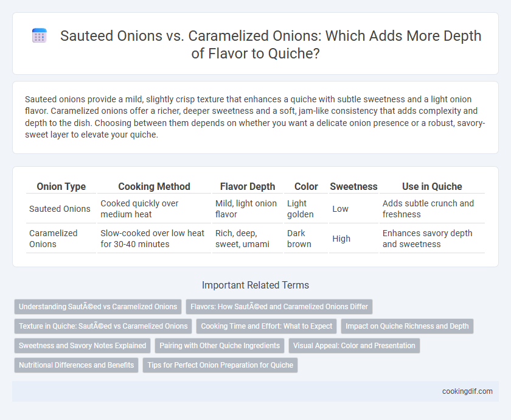Open the Understanding Sautéed vs Caramelized Onions tag
Screen dimensions: 511x420
[98, 307]
